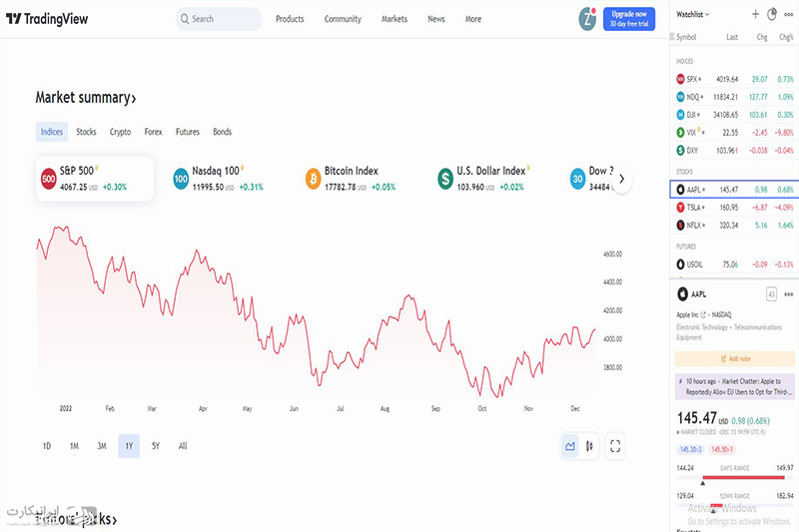Set chart range to 1M
Viewport: 799px width, 532px height.
[x=74, y=446]
